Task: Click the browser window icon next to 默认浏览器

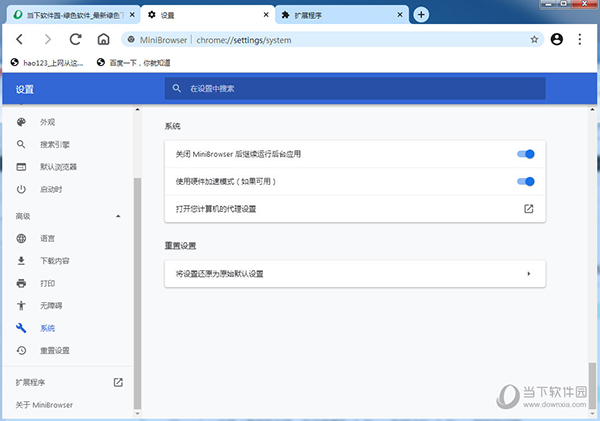Action: [21, 167]
